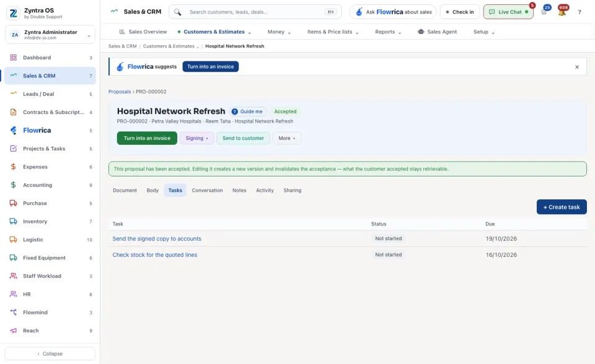Viewport: 595px width, 364px height.
Task: Open Logistic module in sidebar
Action: click(x=50, y=240)
